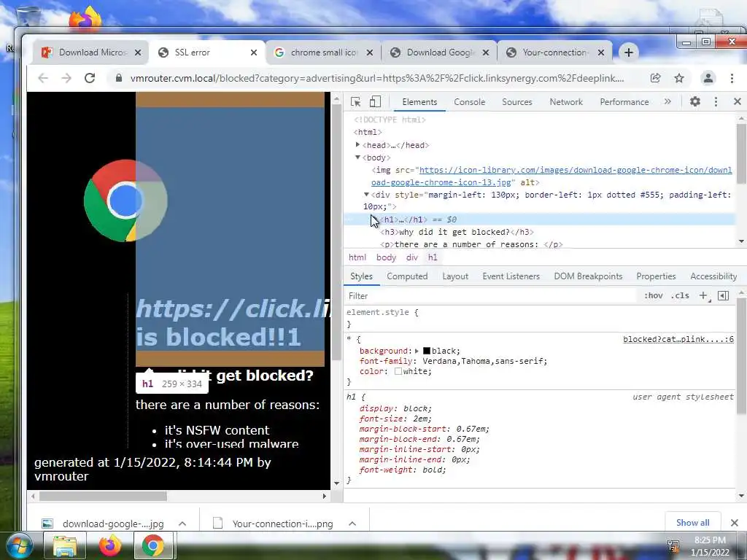Collapse the div style element node

[366, 194]
